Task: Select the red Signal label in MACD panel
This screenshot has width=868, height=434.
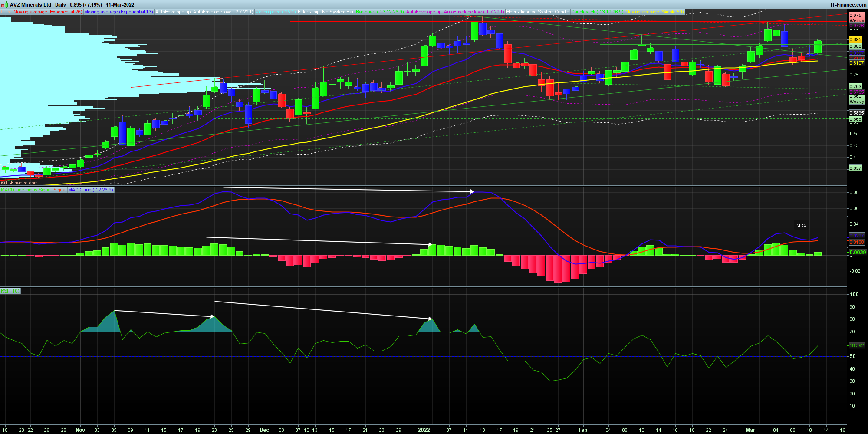Action: click(60, 190)
